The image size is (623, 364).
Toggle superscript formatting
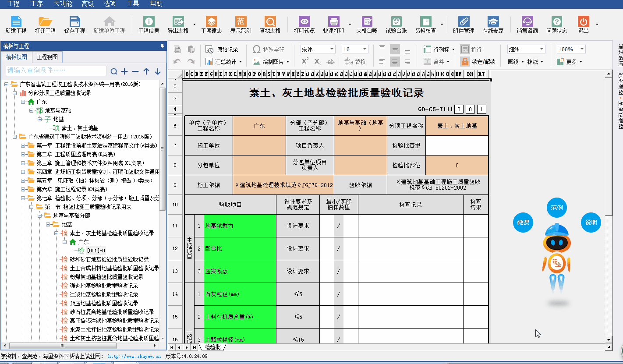[x=305, y=61]
